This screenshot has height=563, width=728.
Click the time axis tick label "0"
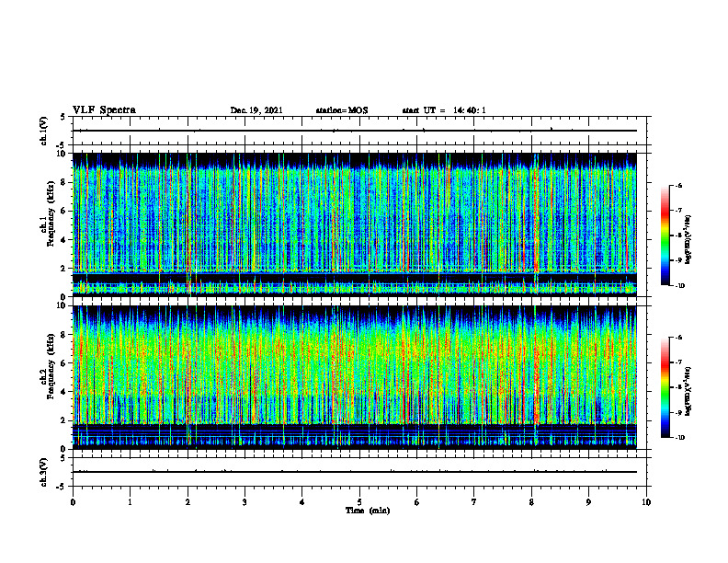73,502
